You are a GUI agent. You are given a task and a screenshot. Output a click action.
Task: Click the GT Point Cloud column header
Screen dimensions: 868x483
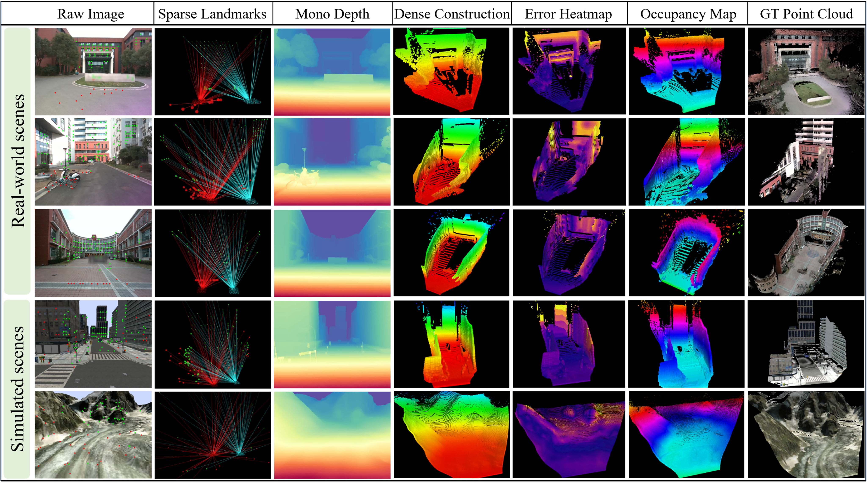pyautogui.click(x=806, y=14)
